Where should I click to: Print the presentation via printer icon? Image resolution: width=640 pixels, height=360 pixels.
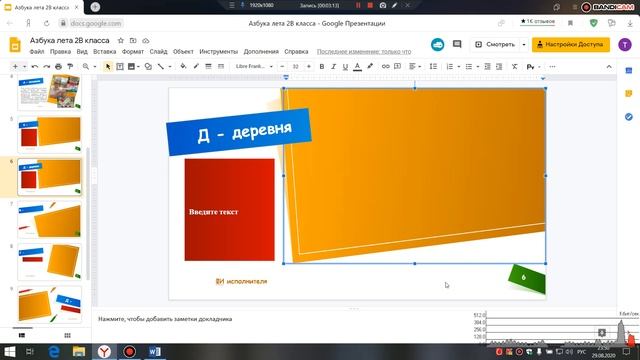[58, 67]
